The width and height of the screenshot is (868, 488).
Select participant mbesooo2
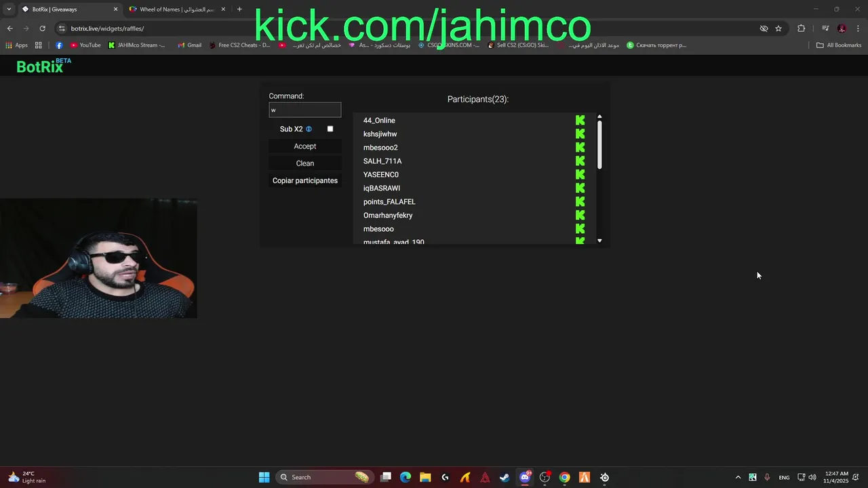(x=380, y=148)
